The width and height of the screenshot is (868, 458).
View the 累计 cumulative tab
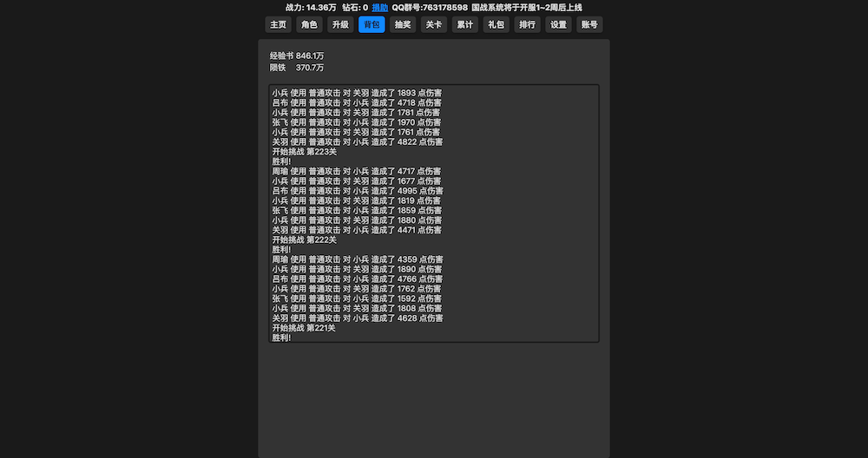[x=465, y=24]
